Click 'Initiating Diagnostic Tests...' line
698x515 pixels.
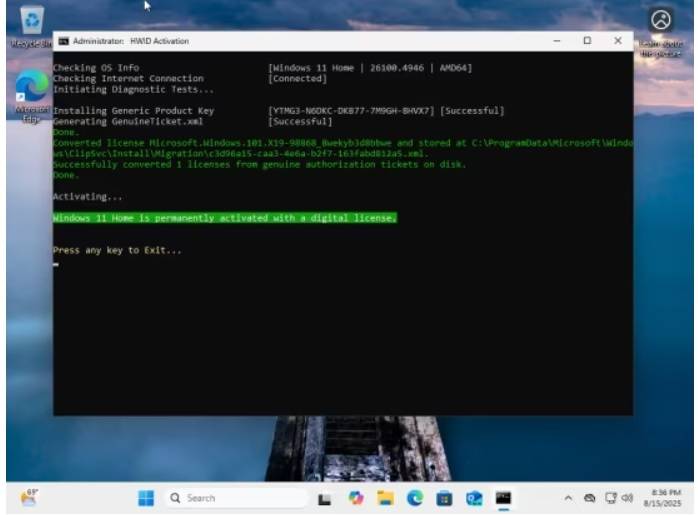(134, 89)
